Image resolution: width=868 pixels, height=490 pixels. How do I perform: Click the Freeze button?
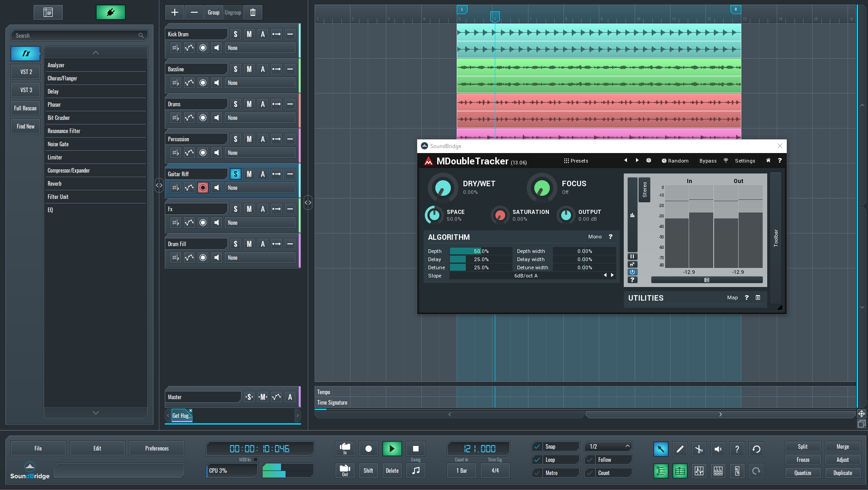tap(803, 460)
